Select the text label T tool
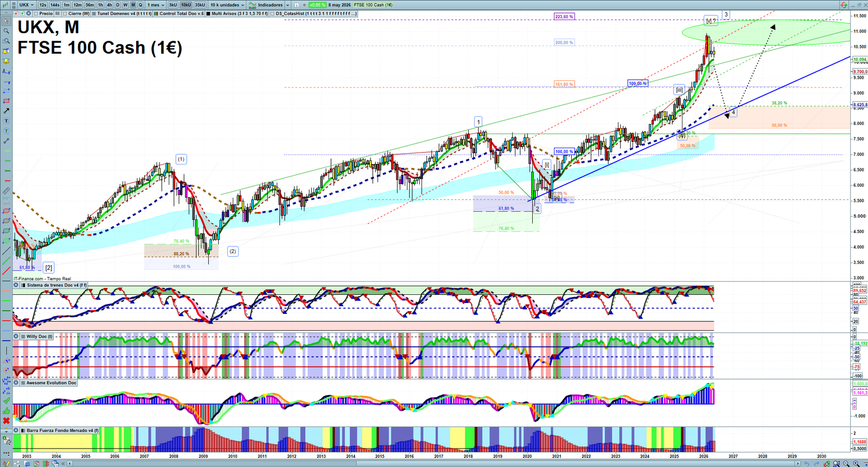The width and height of the screenshot is (868, 467). pyautogui.click(x=6, y=121)
